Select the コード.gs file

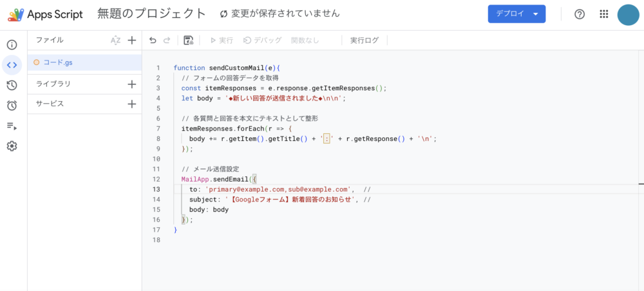point(84,62)
